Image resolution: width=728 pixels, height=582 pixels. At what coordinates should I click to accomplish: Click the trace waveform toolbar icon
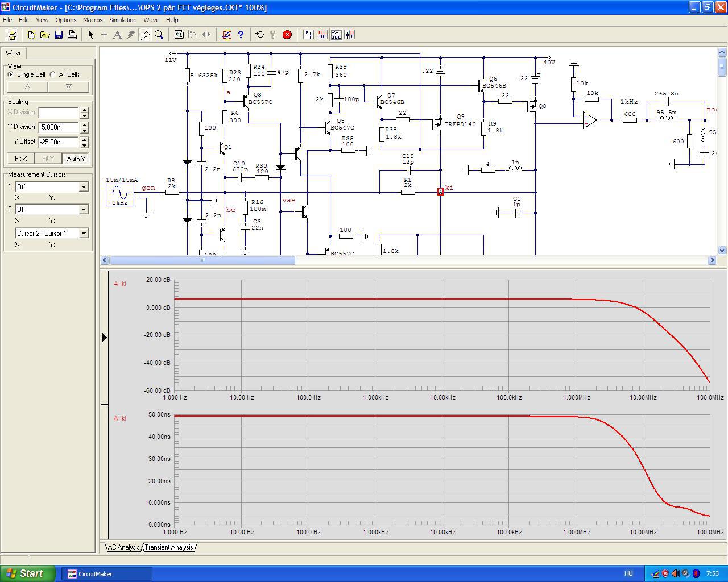tap(322, 35)
